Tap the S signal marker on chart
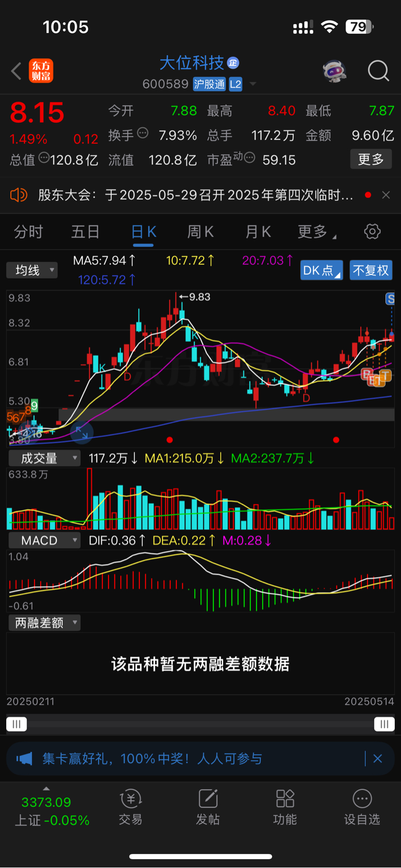This screenshot has height=868, width=401. pos(390,299)
